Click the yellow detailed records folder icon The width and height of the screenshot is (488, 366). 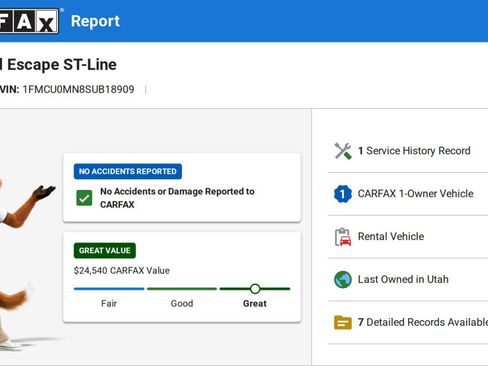343,322
